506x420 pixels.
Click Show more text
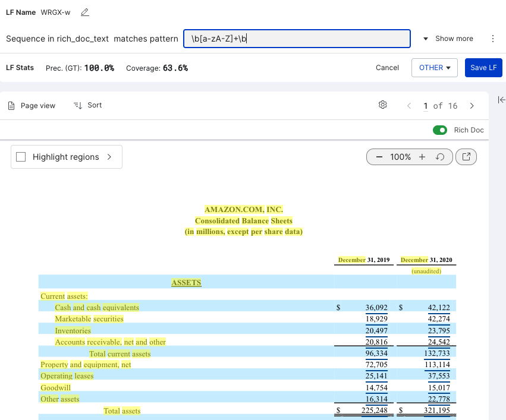454,39
